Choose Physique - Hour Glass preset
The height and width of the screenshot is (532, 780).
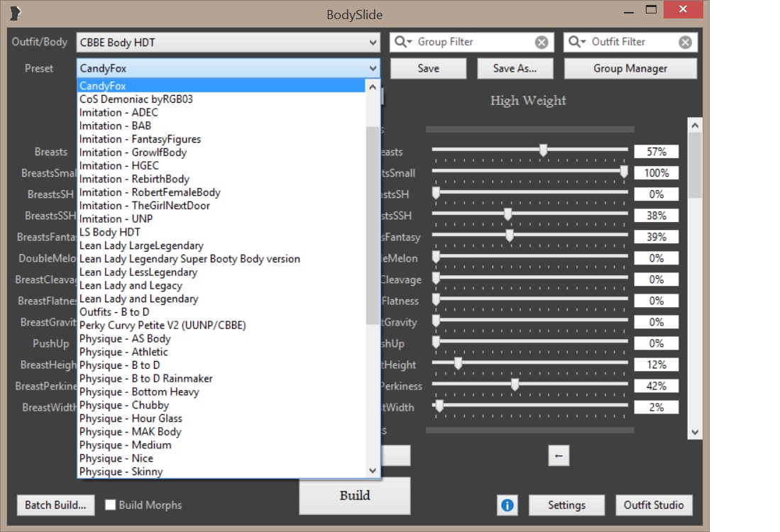point(221,418)
